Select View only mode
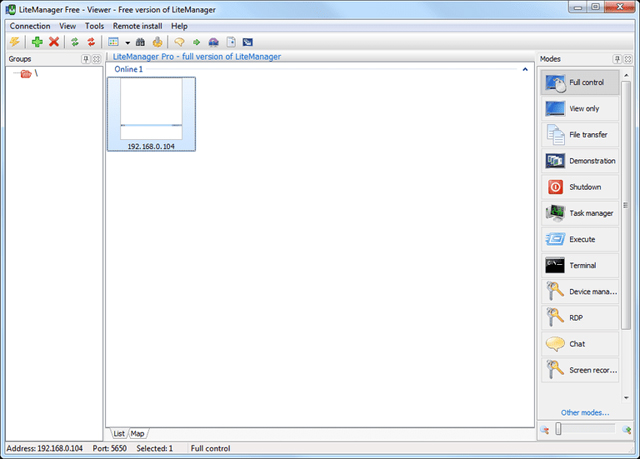Viewport: 640px width, 459px height. (580, 109)
